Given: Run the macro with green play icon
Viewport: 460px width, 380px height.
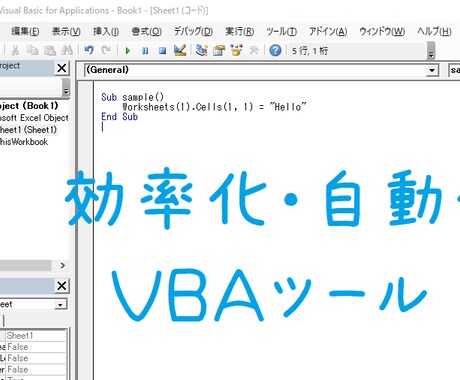Looking at the screenshot, I should [x=128, y=51].
